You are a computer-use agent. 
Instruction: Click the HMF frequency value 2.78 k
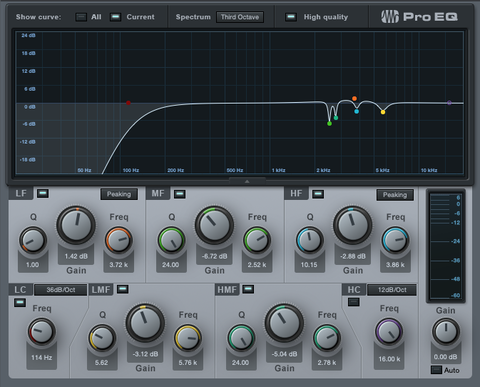(x=327, y=363)
